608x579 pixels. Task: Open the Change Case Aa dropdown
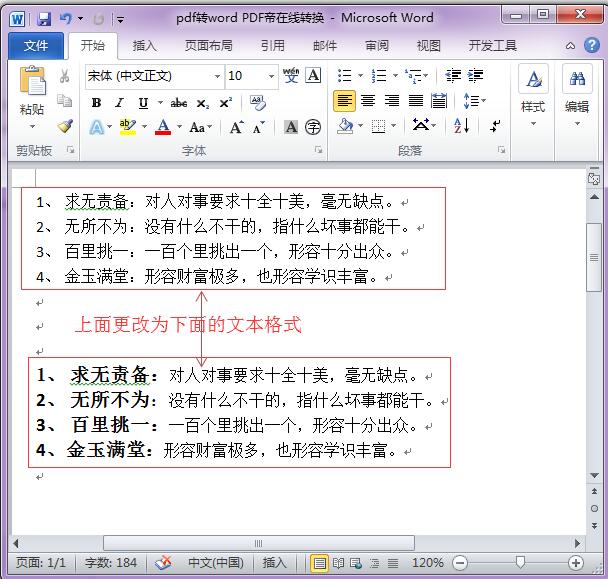click(x=200, y=127)
